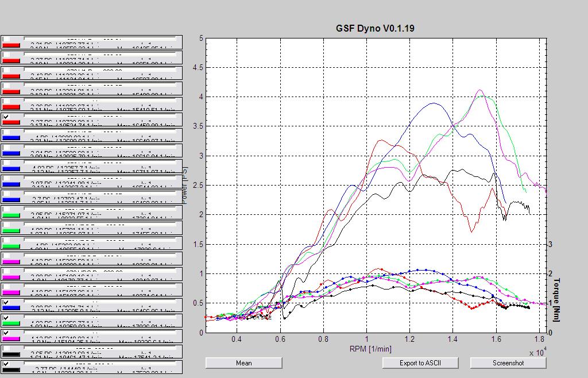588x378 pixels.
Task: Click the name field of topmost run
Action: tap(100, 38)
